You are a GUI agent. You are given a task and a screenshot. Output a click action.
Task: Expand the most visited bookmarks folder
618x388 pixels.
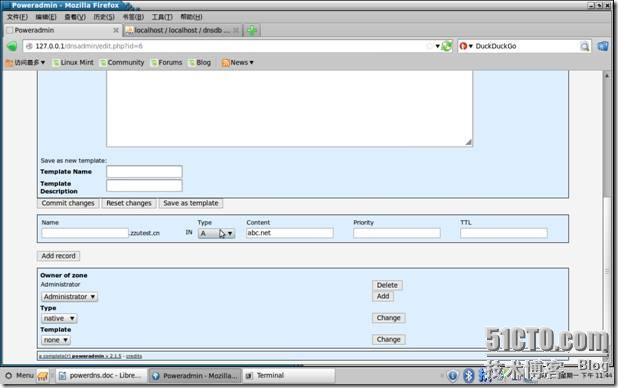point(26,62)
